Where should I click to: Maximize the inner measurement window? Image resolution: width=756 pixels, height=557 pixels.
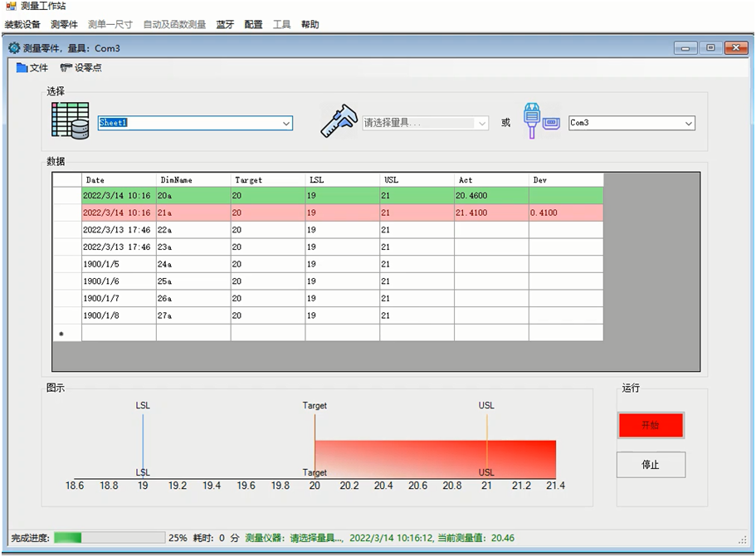pyautogui.click(x=710, y=48)
